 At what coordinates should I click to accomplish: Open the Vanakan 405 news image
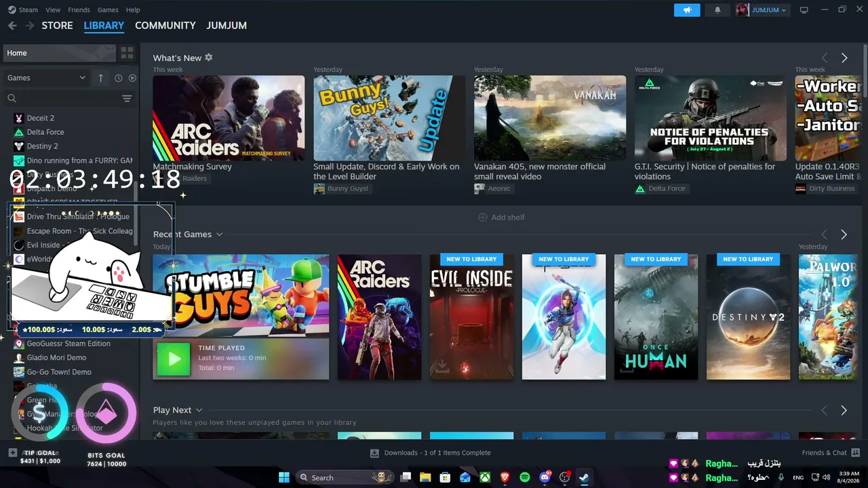[x=550, y=118]
